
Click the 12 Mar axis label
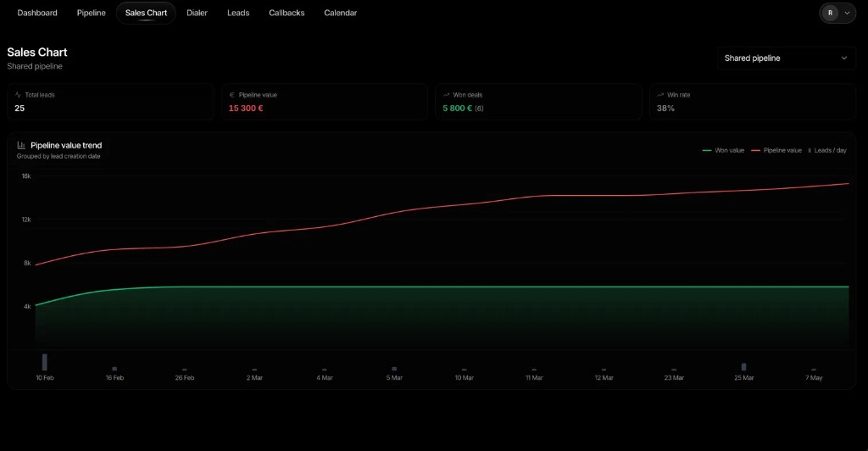tap(604, 378)
